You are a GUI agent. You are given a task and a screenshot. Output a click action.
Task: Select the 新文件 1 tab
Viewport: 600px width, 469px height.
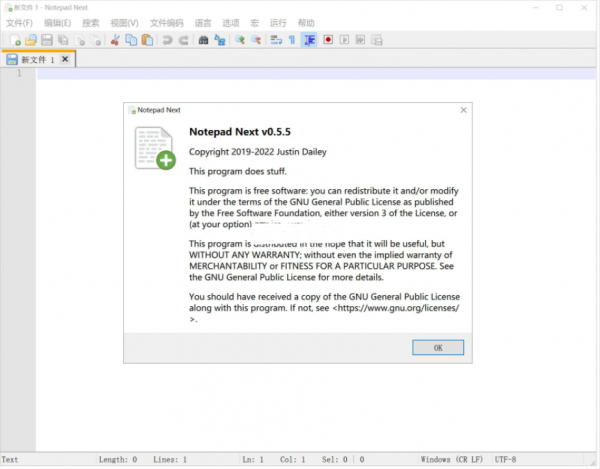[38, 59]
